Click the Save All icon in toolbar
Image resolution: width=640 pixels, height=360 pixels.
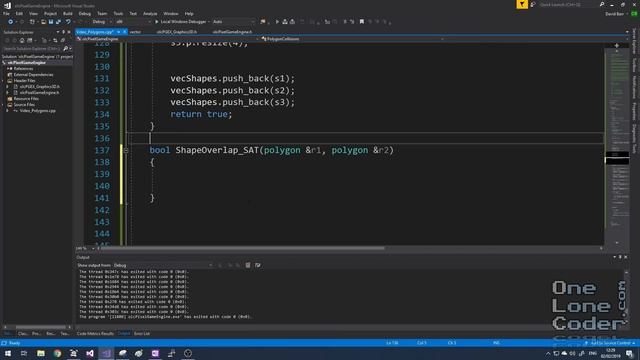[58, 22]
